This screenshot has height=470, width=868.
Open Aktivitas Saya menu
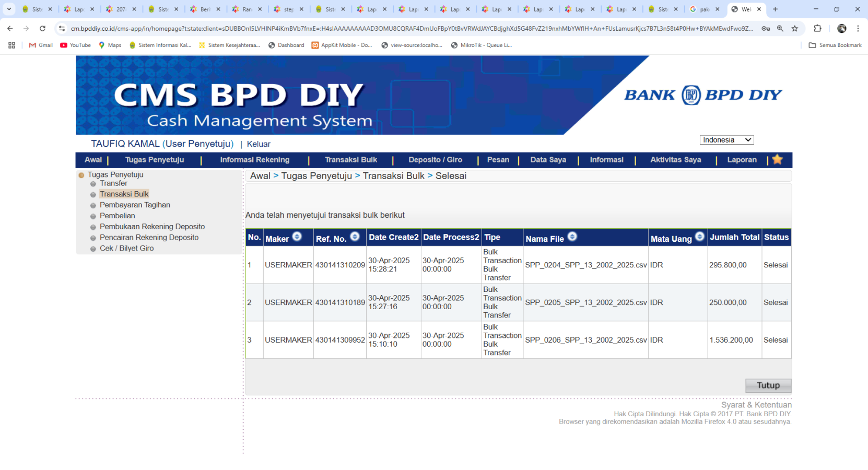coord(675,160)
